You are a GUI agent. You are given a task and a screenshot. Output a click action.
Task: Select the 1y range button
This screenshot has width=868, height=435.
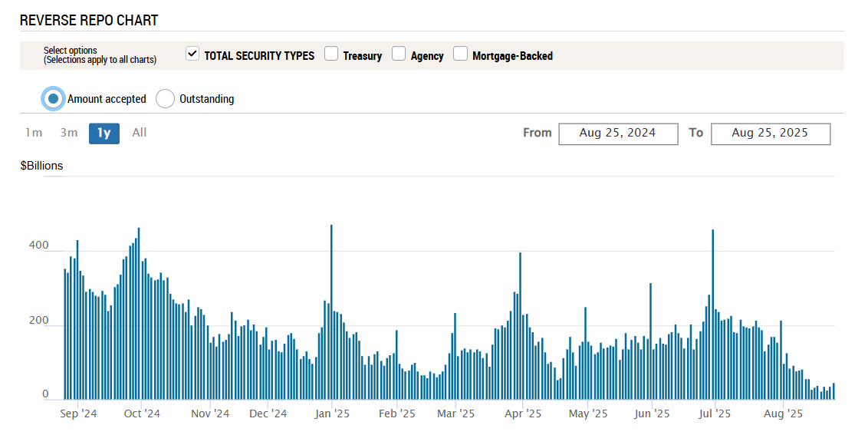coord(104,133)
